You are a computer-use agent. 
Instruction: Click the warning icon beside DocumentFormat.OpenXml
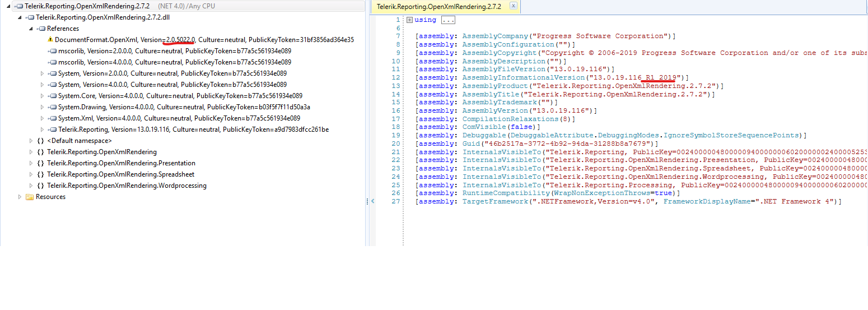[50, 40]
